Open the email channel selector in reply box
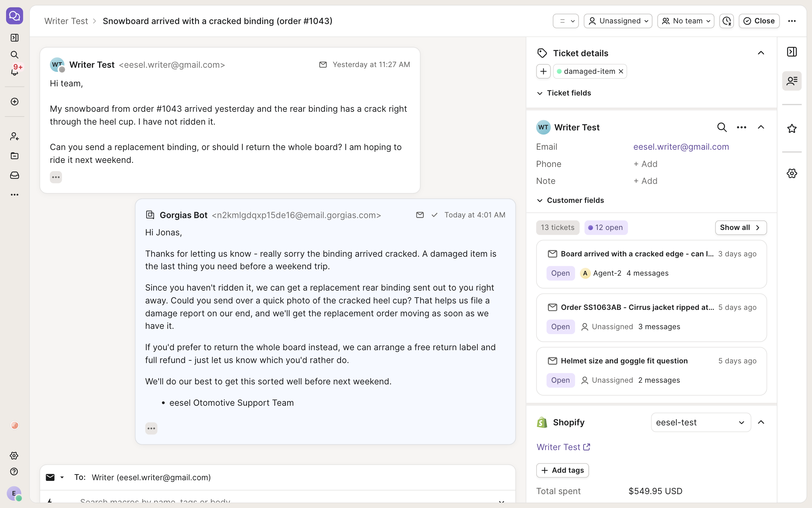Image resolution: width=812 pixels, height=508 pixels. point(55,477)
